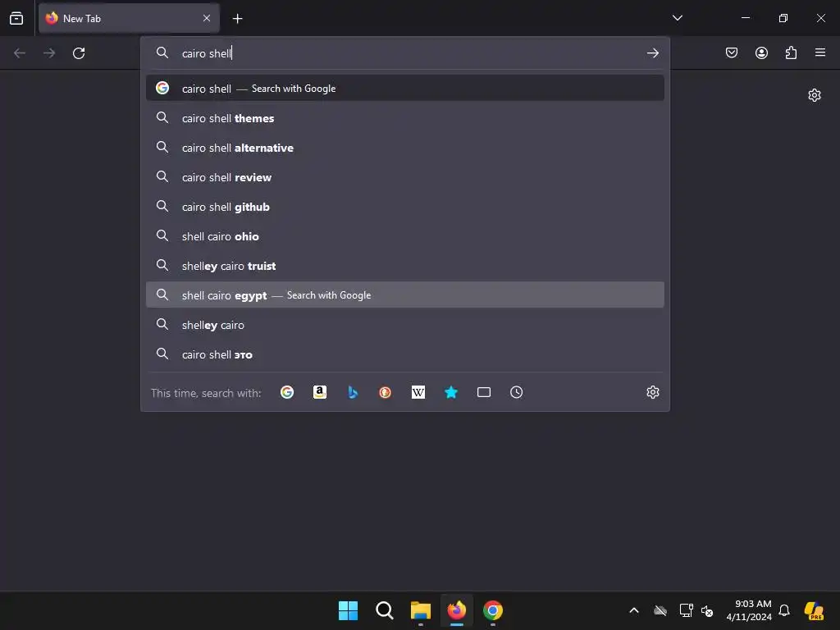840x630 pixels.
Task: Open Copilot preview icon in taskbar
Action: pyautogui.click(x=814, y=610)
